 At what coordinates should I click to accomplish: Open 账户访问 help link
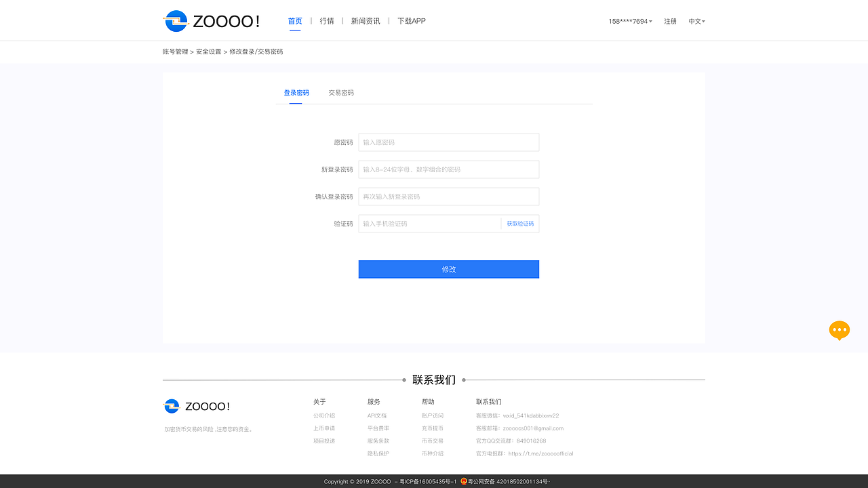[x=433, y=415]
